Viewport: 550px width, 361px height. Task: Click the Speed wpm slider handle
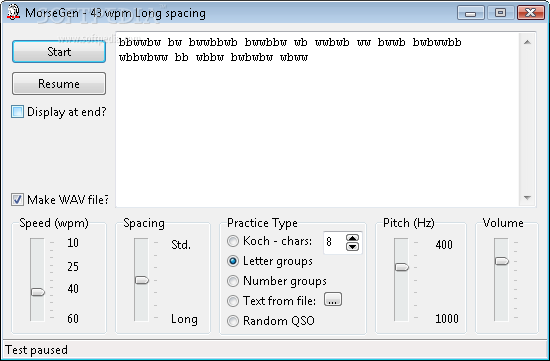coord(38,292)
